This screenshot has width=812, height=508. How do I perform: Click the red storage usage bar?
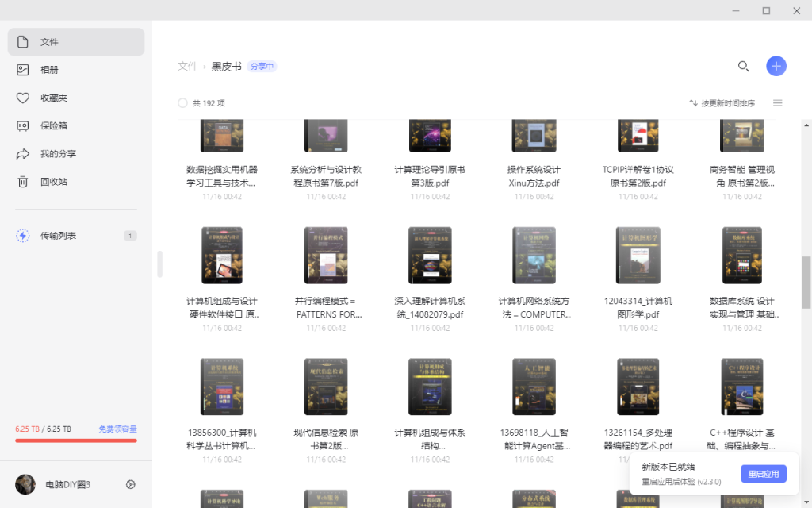pos(76,441)
